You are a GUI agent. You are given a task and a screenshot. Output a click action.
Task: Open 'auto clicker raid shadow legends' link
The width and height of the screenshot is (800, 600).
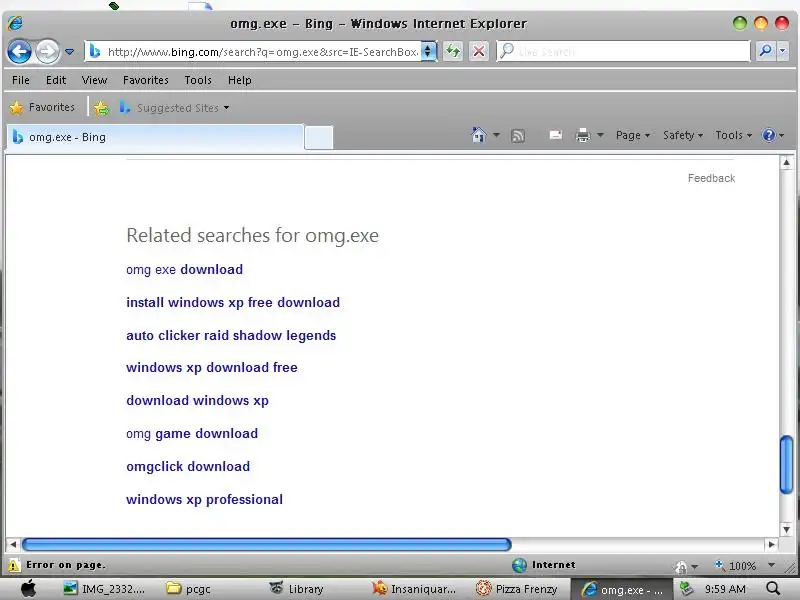pos(231,336)
